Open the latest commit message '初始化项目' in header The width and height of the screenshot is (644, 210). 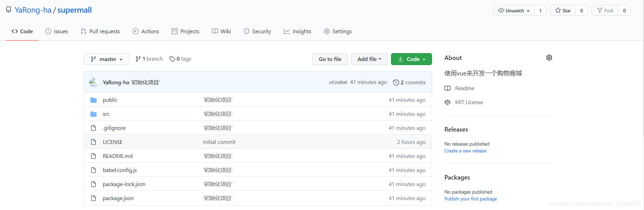tap(146, 82)
